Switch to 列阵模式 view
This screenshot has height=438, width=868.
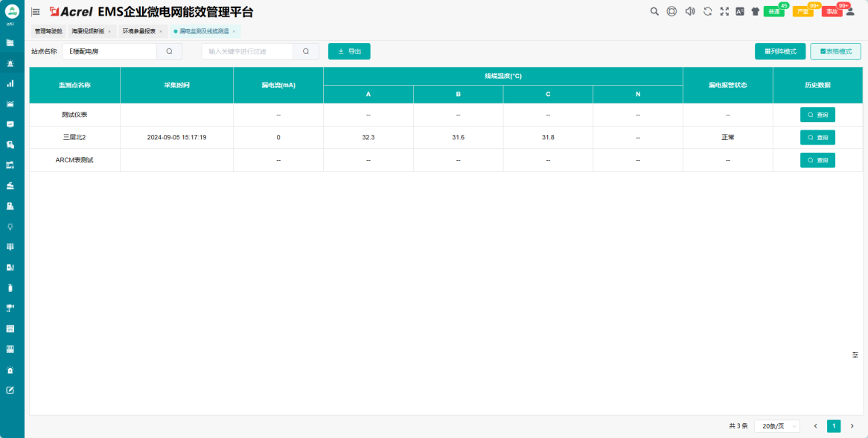point(780,51)
